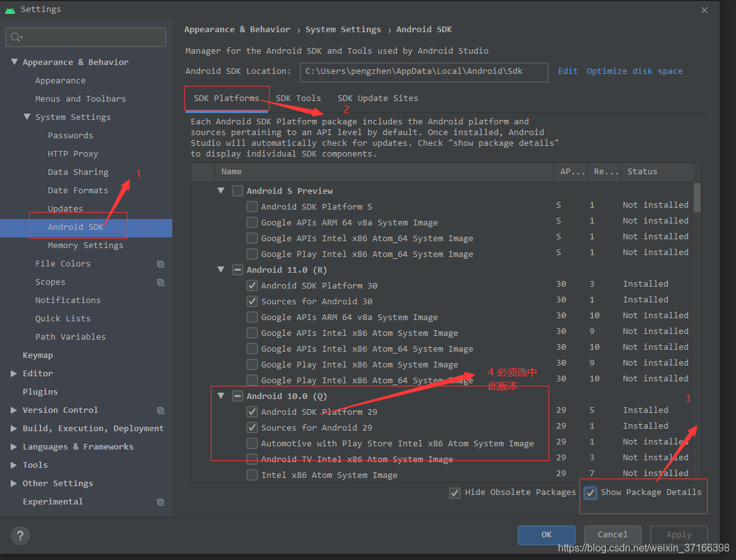The height and width of the screenshot is (560, 736).
Task: Open the Notifications settings page
Action: pyautogui.click(x=68, y=301)
